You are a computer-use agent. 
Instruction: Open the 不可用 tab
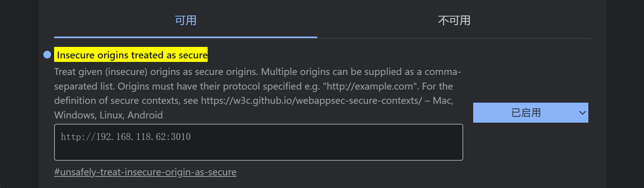point(454,20)
